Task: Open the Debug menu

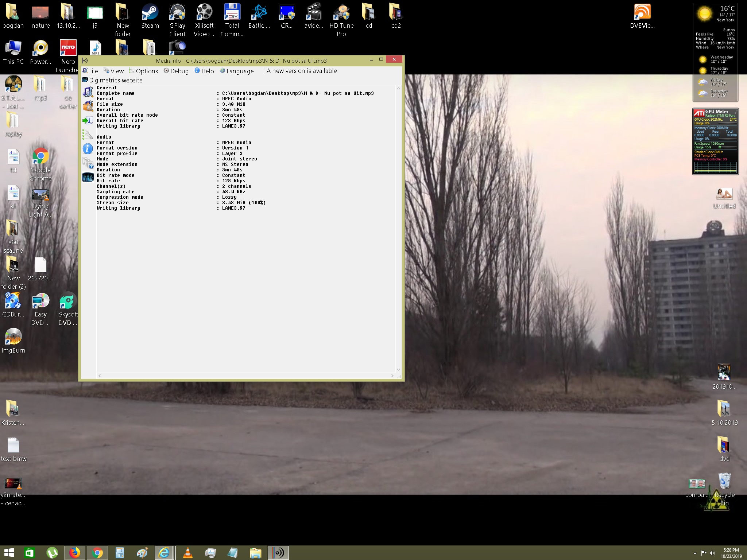Action: pyautogui.click(x=176, y=71)
